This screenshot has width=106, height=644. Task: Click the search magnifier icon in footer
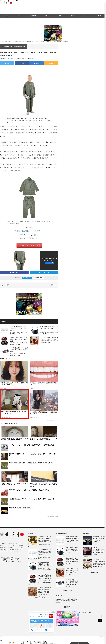(x=100, y=621)
